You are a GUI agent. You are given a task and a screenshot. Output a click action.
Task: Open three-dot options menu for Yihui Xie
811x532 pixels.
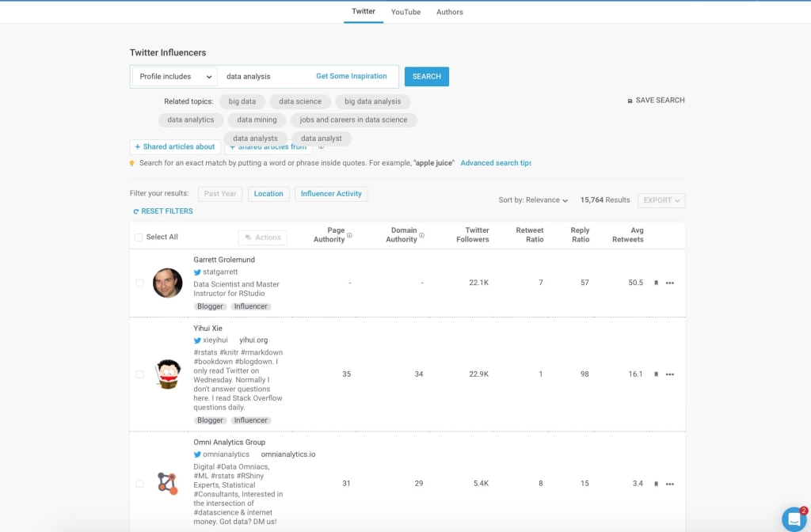point(670,374)
